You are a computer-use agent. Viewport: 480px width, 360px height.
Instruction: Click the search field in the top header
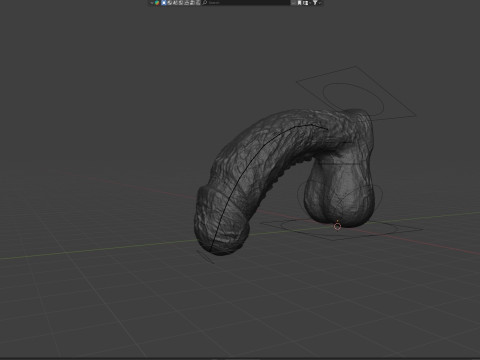(x=246, y=3)
